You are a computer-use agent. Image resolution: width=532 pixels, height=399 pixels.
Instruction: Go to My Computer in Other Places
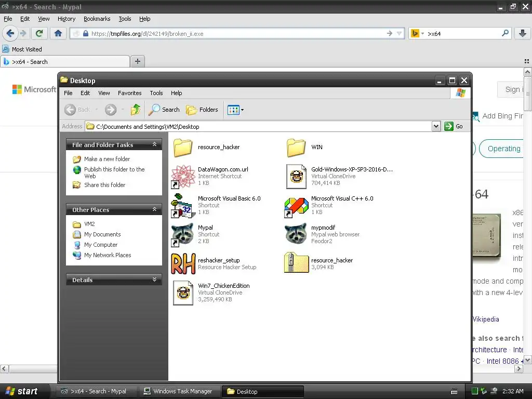point(101,245)
